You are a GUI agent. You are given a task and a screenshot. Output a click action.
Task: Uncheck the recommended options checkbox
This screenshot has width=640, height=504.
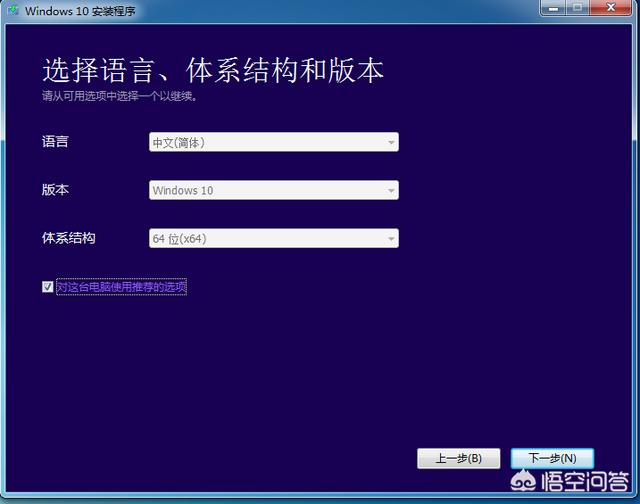47,287
